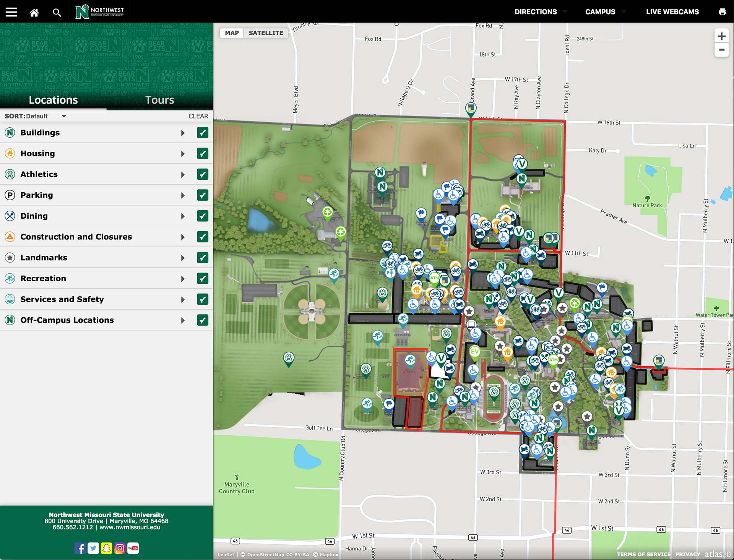Uncheck the Landmarks checkbox

tap(203, 258)
